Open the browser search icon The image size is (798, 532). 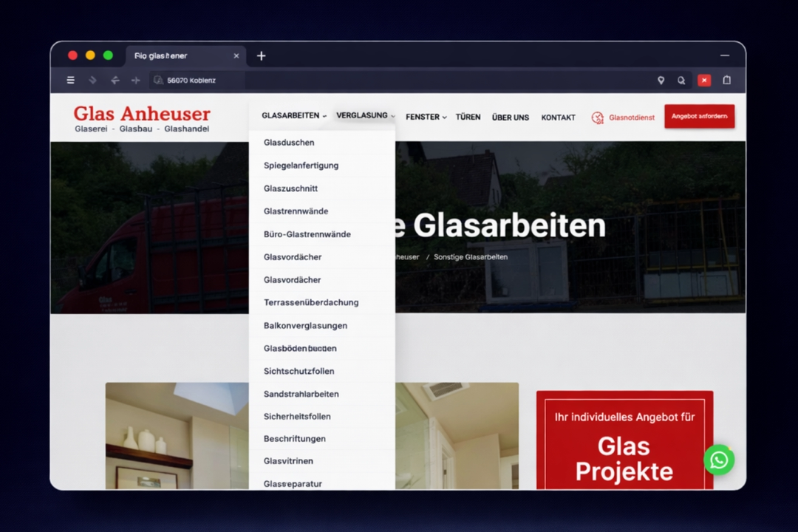(x=681, y=80)
